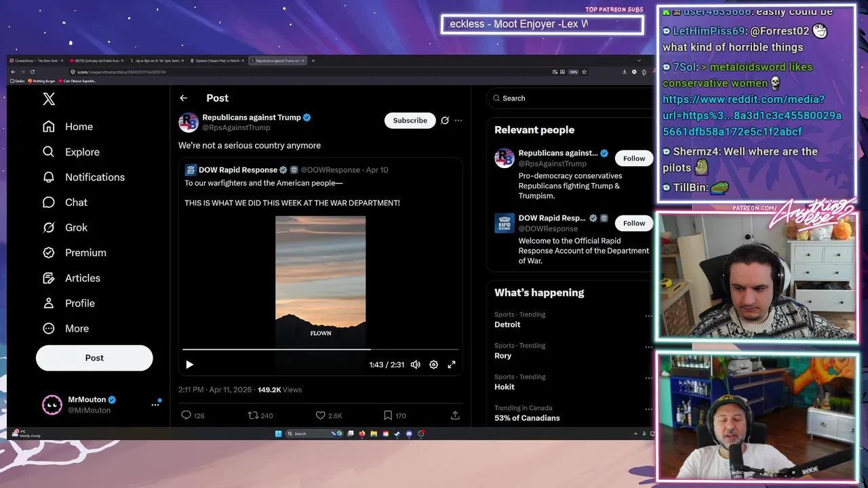The image size is (868, 488).
Task: Open the DOW Rapid Response quoted author
Action: tap(238, 169)
